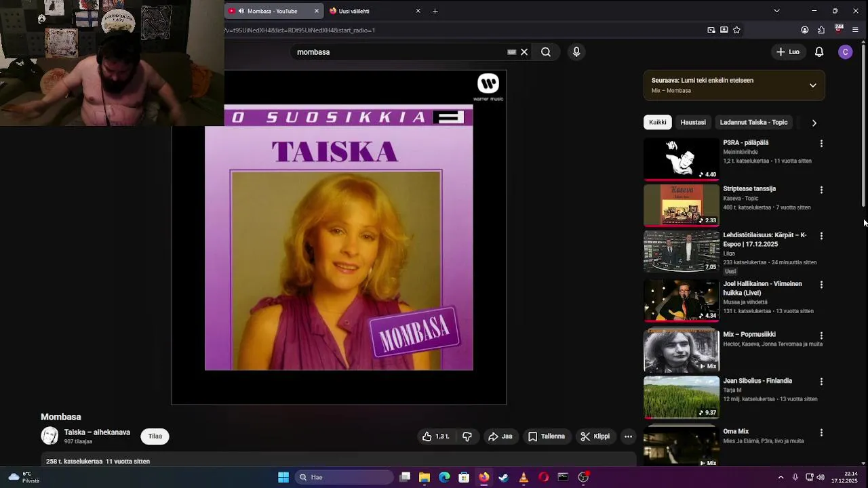
Task: Click the YouTube search input field
Action: (x=400, y=52)
